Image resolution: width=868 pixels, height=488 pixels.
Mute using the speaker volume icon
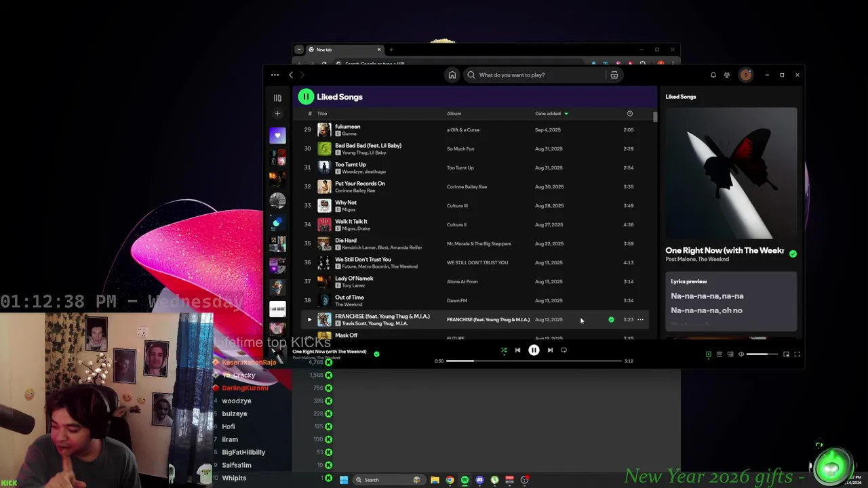point(741,354)
